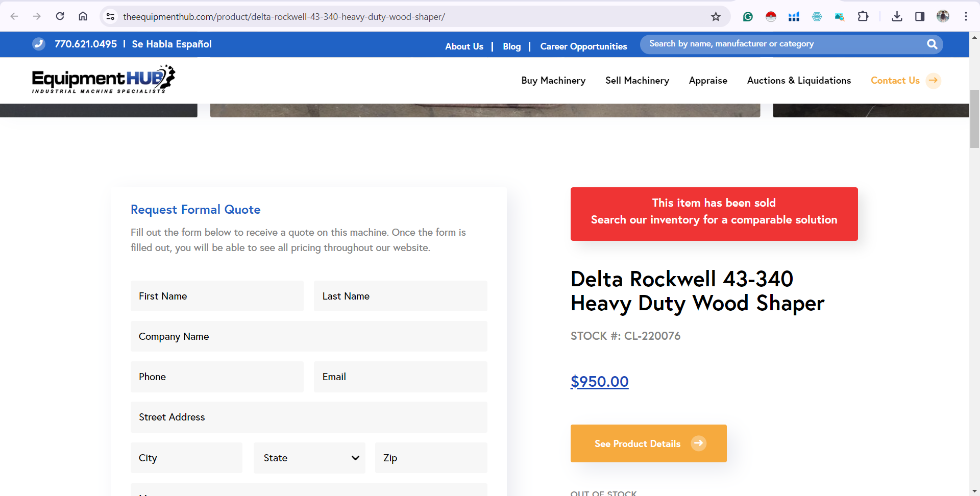Image resolution: width=980 pixels, height=496 pixels.
Task: Click the Delta Rockwell 43-340 product title
Action: (x=697, y=291)
